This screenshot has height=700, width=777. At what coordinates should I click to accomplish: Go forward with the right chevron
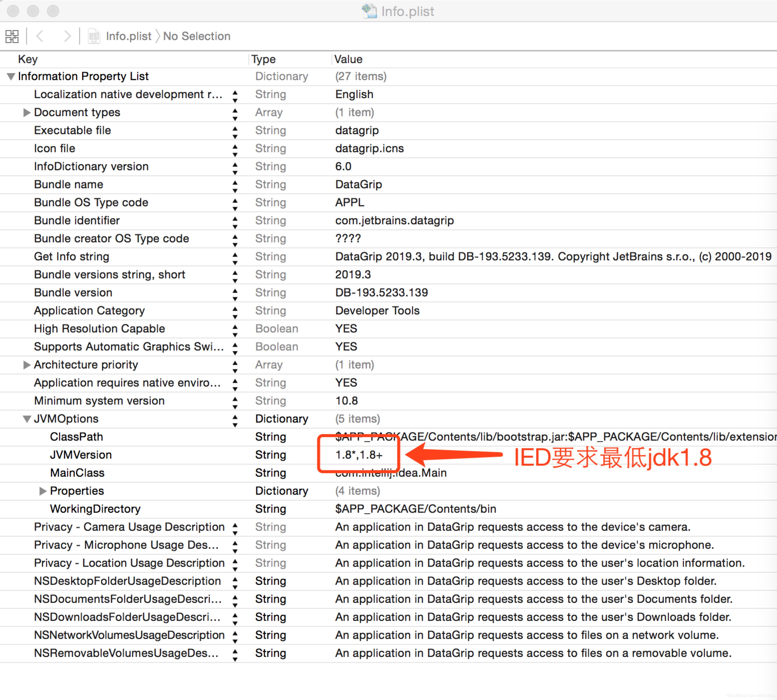pos(67,36)
